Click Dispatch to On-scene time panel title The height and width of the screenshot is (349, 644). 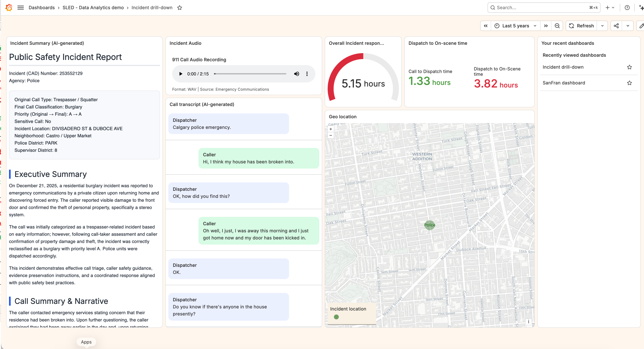point(438,43)
